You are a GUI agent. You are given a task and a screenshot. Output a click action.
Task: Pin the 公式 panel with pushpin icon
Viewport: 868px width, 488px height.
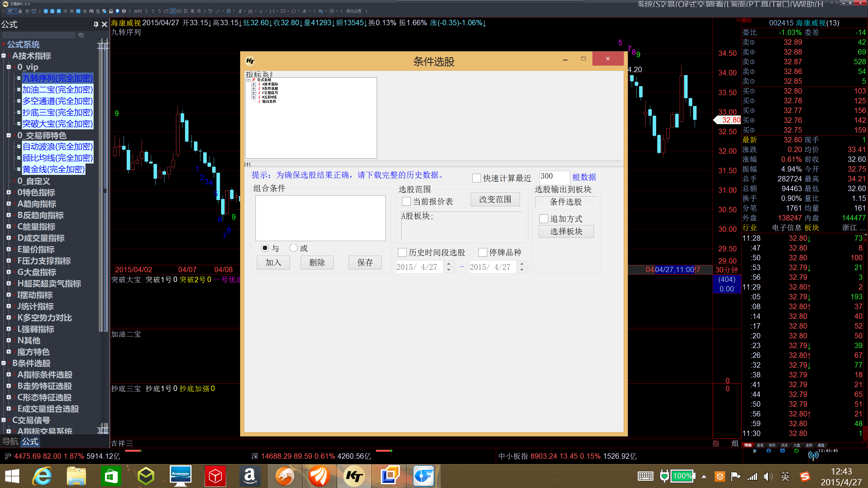tap(96, 24)
